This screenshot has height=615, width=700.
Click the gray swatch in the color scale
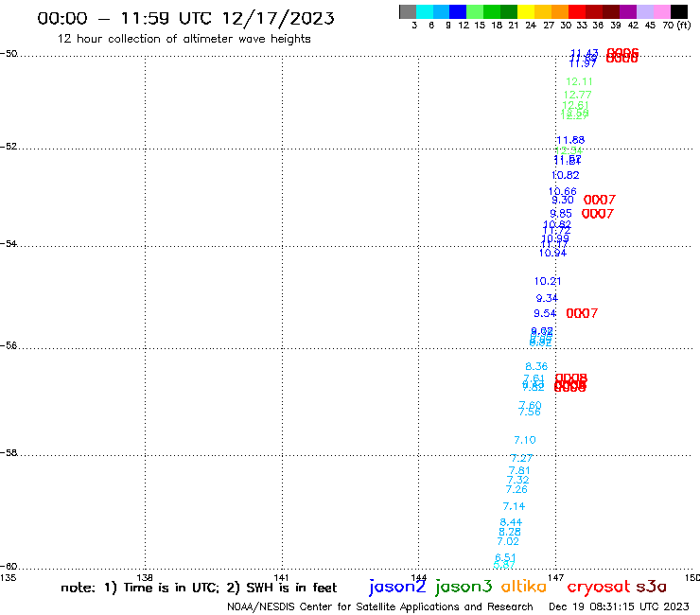click(408, 11)
